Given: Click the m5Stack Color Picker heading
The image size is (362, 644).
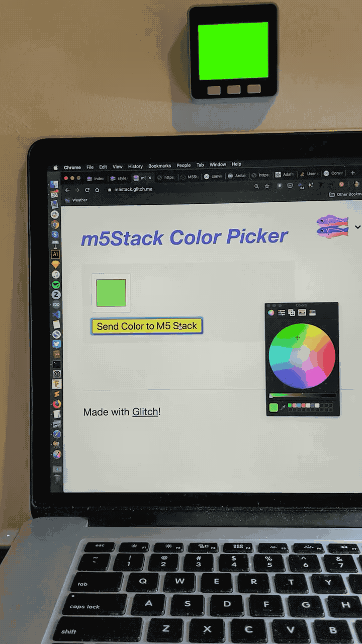Looking at the screenshot, I should point(185,237).
